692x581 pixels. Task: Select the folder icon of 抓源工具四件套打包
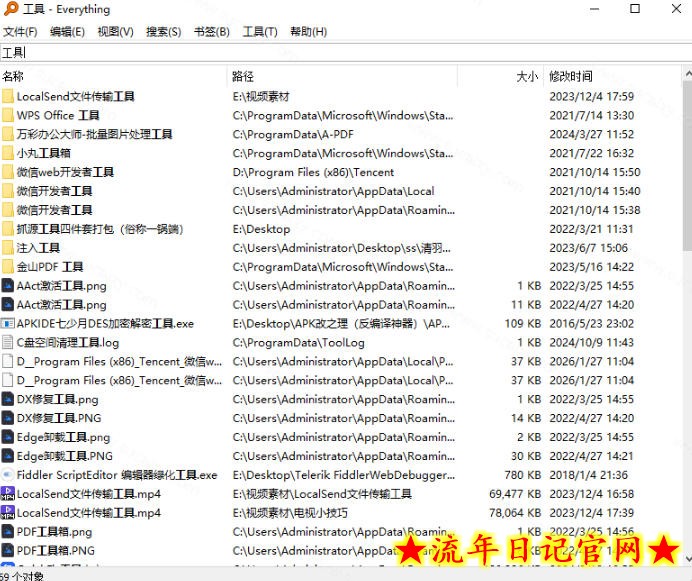pos(8,229)
